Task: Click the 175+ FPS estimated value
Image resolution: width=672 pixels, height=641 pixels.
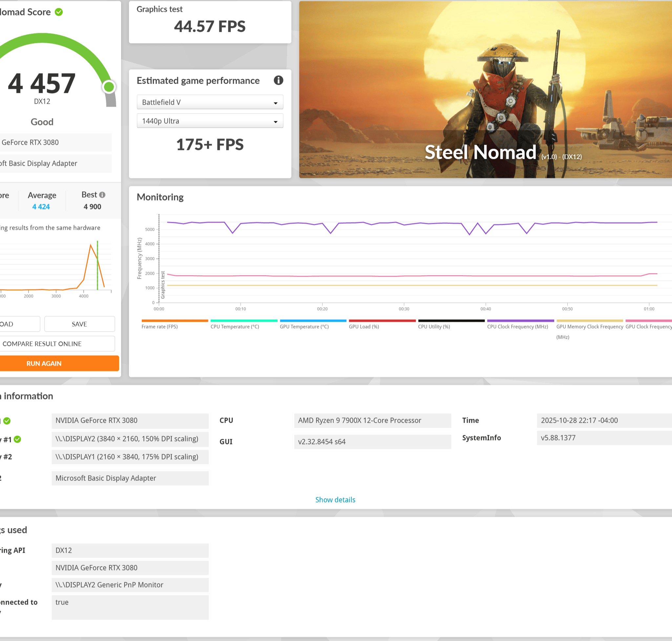Action: click(210, 144)
